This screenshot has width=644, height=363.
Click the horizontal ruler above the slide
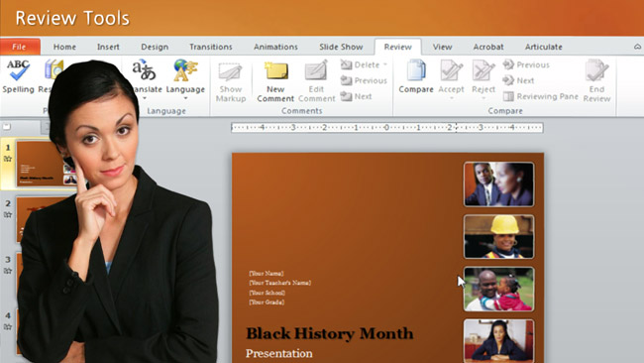click(386, 128)
